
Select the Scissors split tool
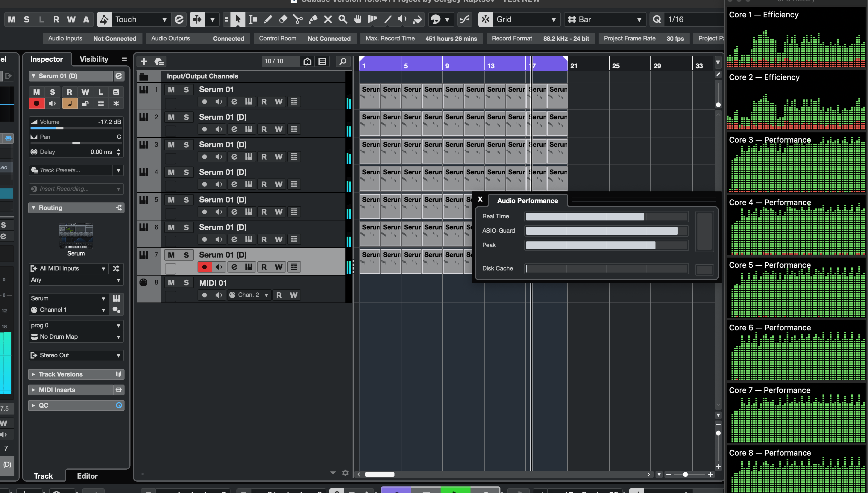click(x=298, y=19)
